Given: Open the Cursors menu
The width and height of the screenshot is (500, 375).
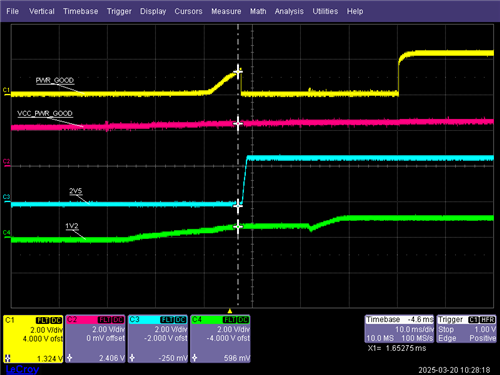Looking at the screenshot, I should pyautogui.click(x=188, y=11).
